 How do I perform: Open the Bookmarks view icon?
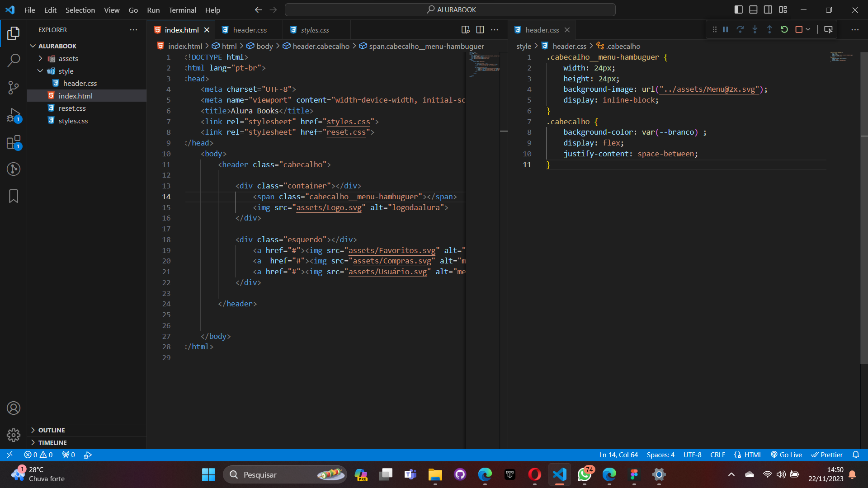[x=14, y=196]
